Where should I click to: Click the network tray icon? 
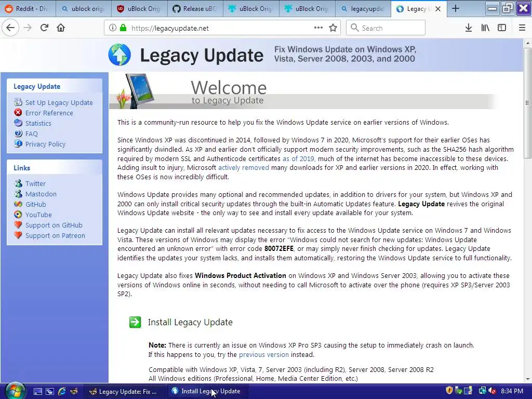coord(482,391)
